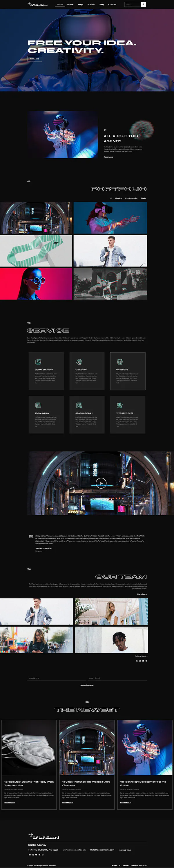Click the Digital Strategy service icon
Screen dimensions: 174x868
38,362
